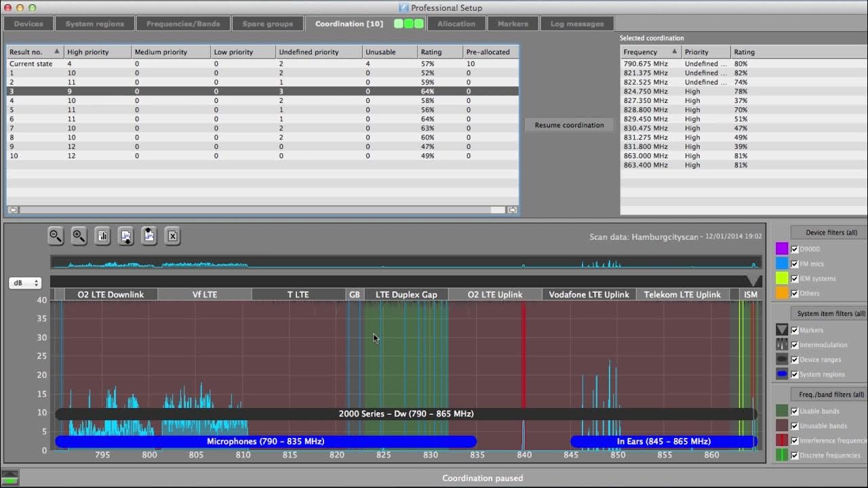This screenshot has width=868, height=488.
Task: Hide Device ranges via checkbox
Action: (795, 360)
